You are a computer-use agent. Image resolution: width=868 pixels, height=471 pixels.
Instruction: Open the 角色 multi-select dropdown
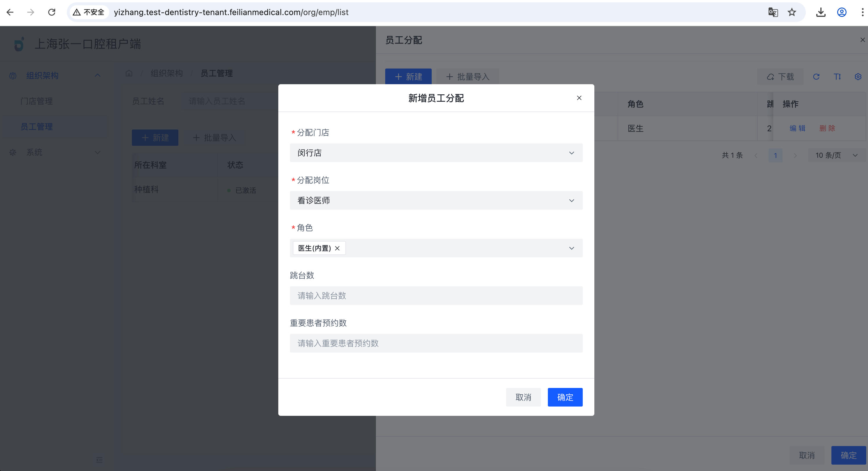436,248
